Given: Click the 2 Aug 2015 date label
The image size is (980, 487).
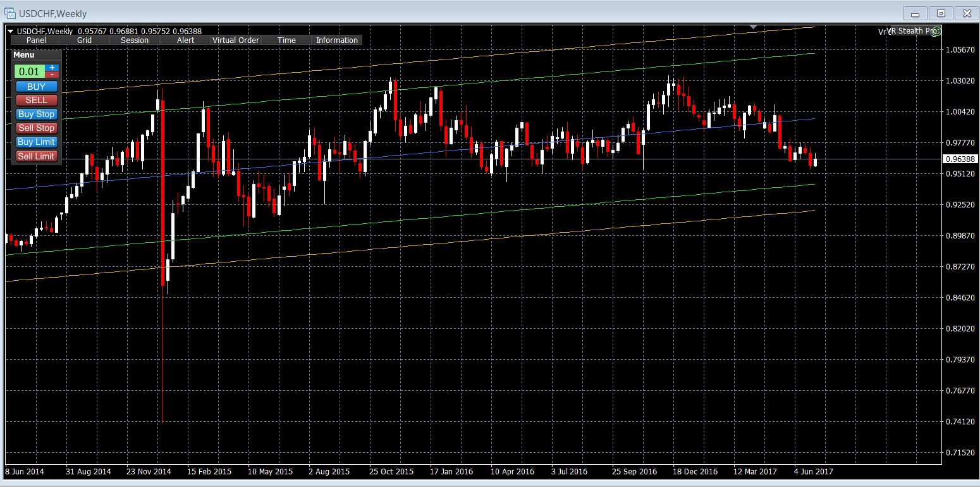Looking at the screenshot, I should 329,472.
